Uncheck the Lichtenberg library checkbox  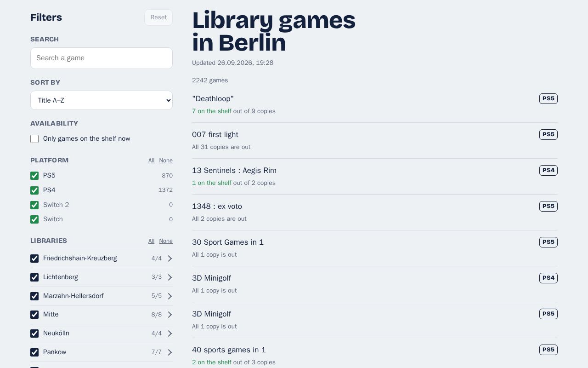coord(34,277)
